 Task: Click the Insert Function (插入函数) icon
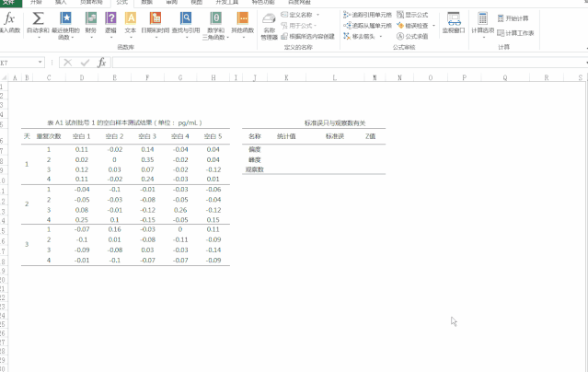(x=9, y=23)
